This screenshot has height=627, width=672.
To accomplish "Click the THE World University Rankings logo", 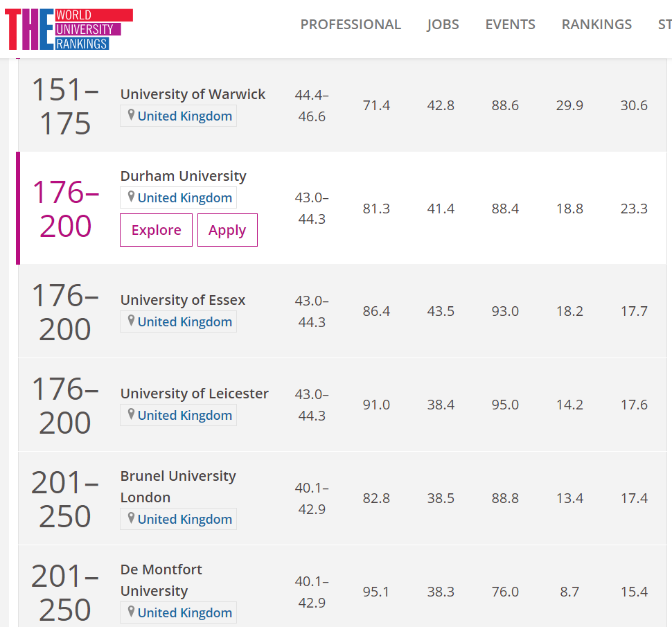I will [x=69, y=29].
